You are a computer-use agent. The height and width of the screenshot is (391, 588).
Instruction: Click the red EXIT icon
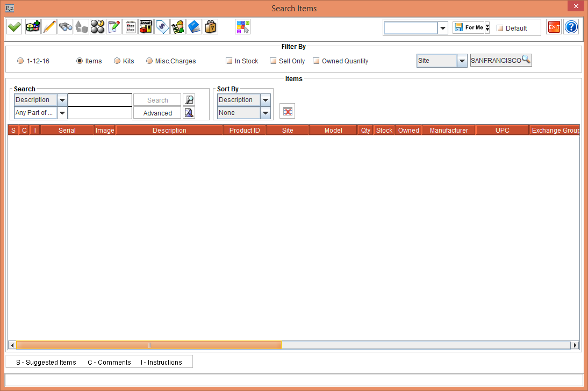pyautogui.click(x=554, y=27)
